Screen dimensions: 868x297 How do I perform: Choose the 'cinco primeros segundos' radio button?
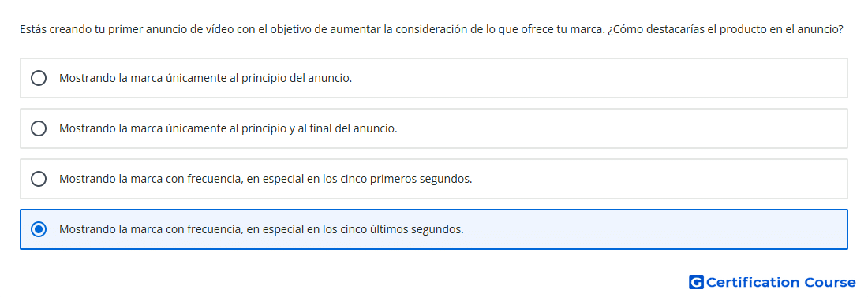tap(39, 179)
